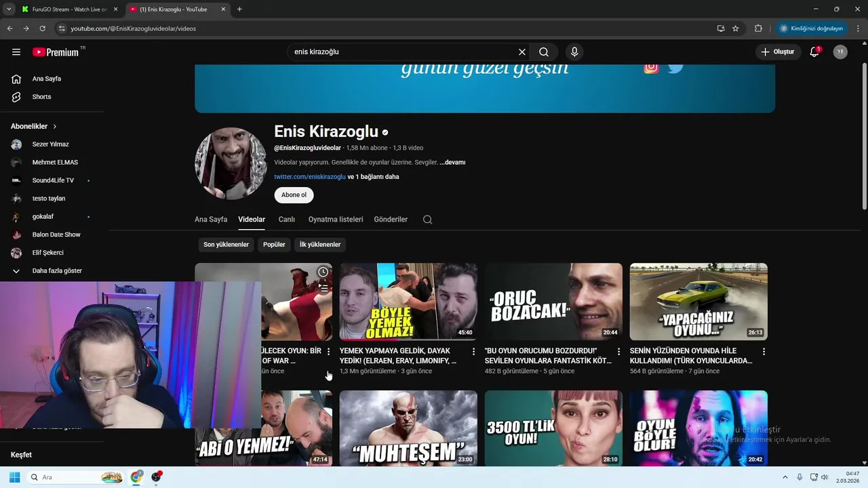This screenshot has width=868, height=488.
Task: Open the Oynatma listeleri tab
Action: pos(336,220)
